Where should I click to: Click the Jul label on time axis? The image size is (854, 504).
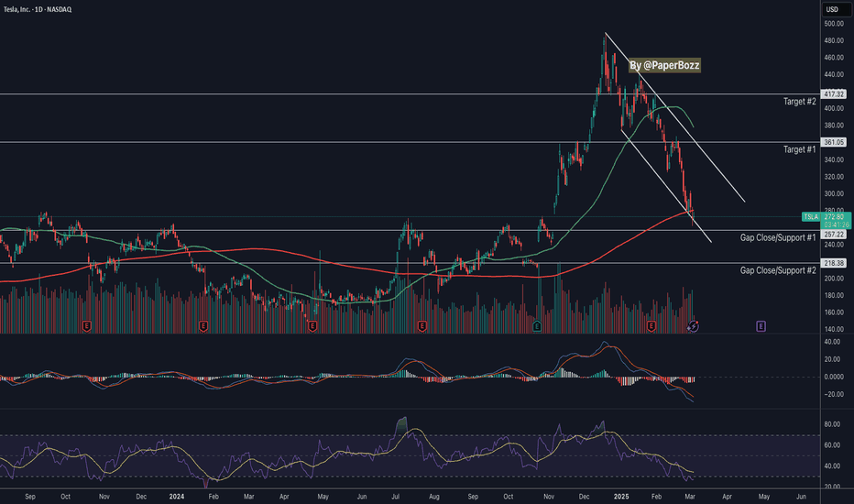[396, 497]
